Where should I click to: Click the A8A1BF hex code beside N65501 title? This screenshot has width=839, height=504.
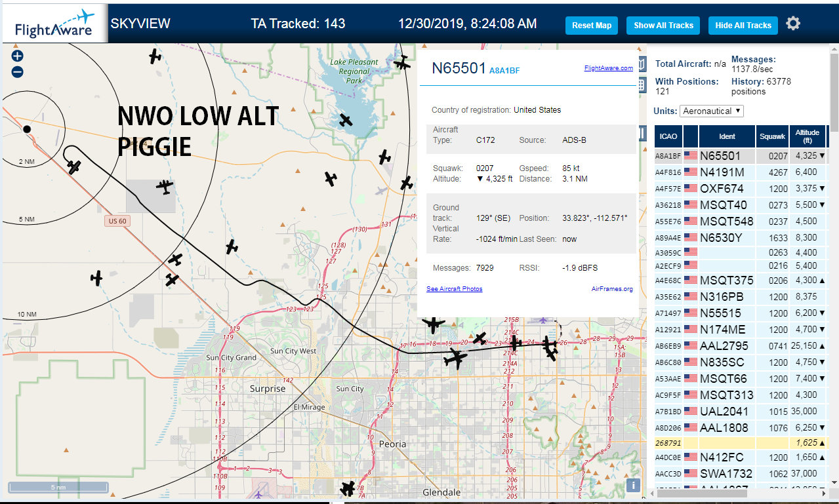coord(504,70)
